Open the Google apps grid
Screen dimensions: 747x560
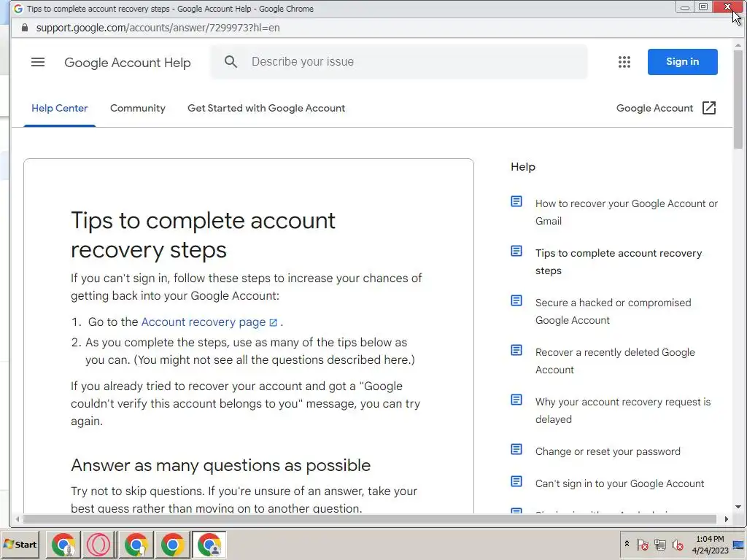click(x=624, y=62)
